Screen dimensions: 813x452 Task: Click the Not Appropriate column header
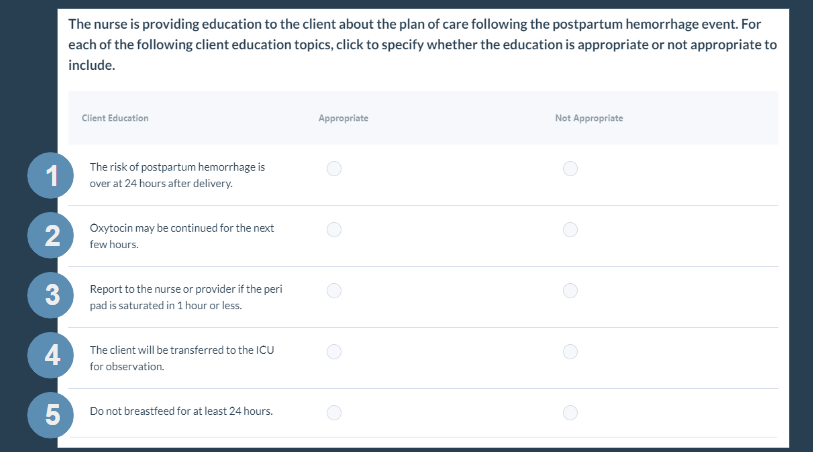[589, 118]
